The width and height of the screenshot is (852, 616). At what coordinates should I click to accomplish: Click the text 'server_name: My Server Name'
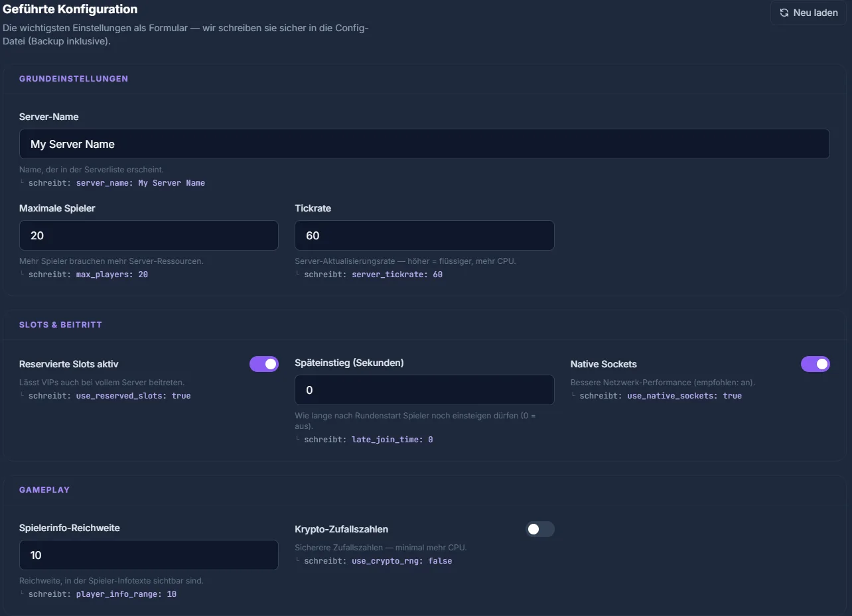(141, 183)
